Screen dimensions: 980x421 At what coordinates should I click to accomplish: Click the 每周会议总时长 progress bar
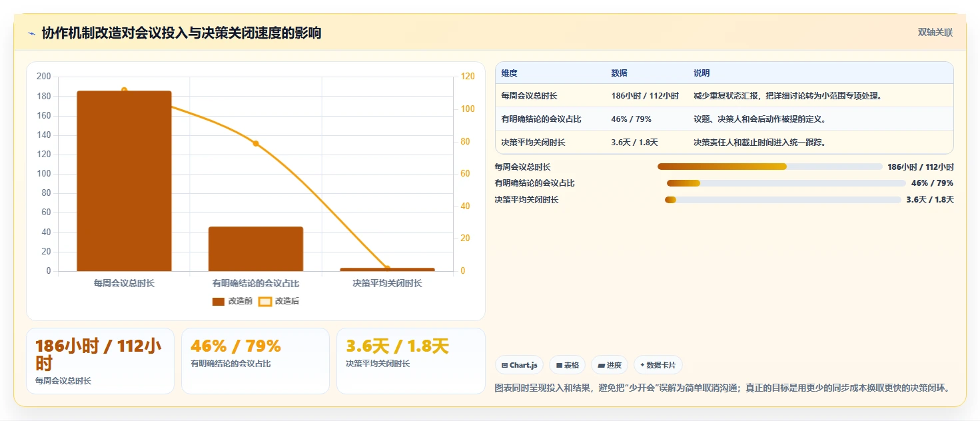point(769,167)
